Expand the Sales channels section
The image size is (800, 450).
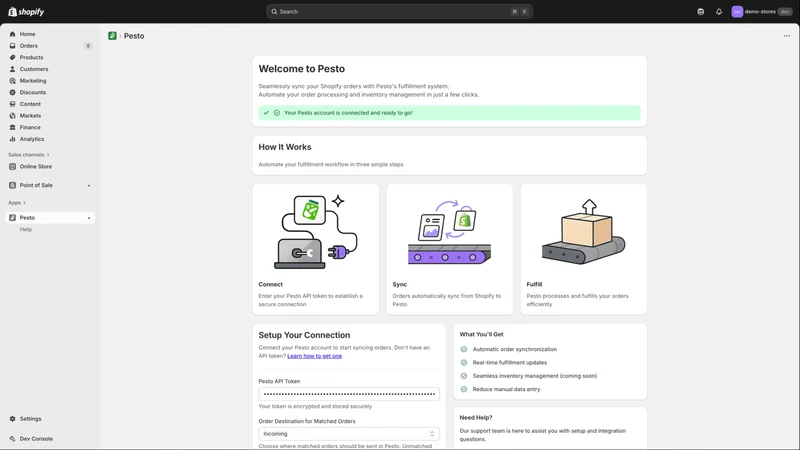coord(29,155)
